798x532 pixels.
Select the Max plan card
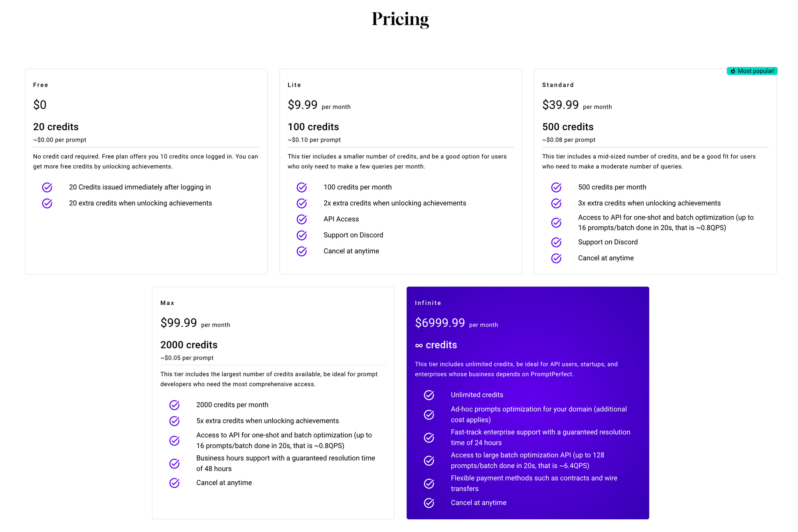click(273, 402)
